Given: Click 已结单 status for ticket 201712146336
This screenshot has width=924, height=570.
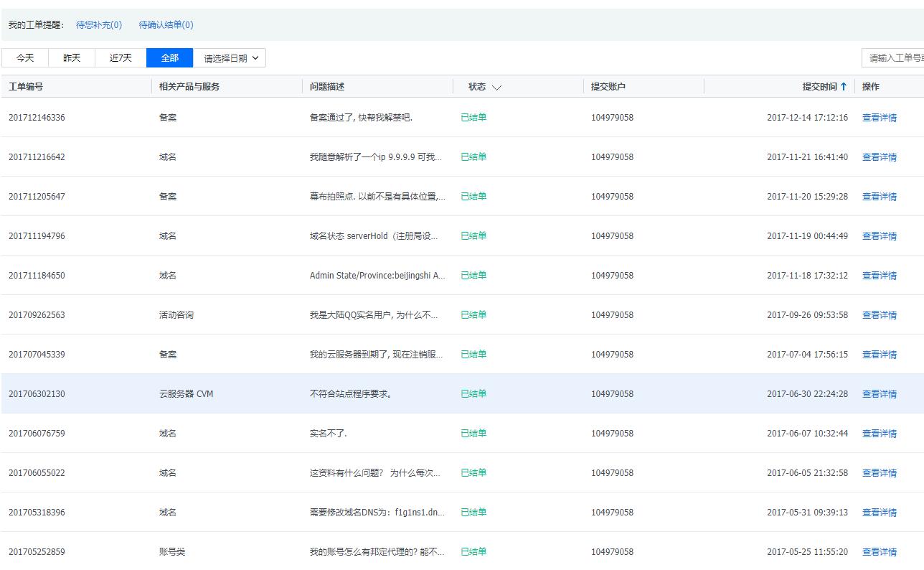Looking at the screenshot, I should 473,118.
